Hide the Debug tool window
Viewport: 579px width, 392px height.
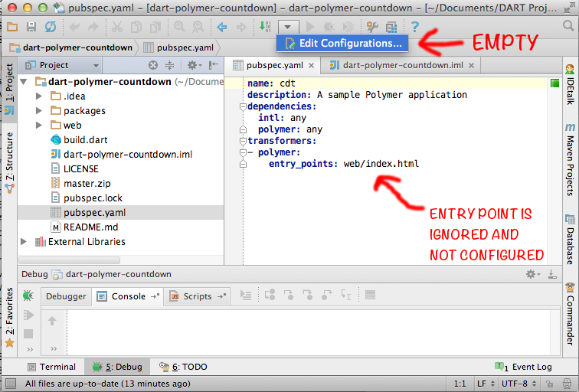550,274
